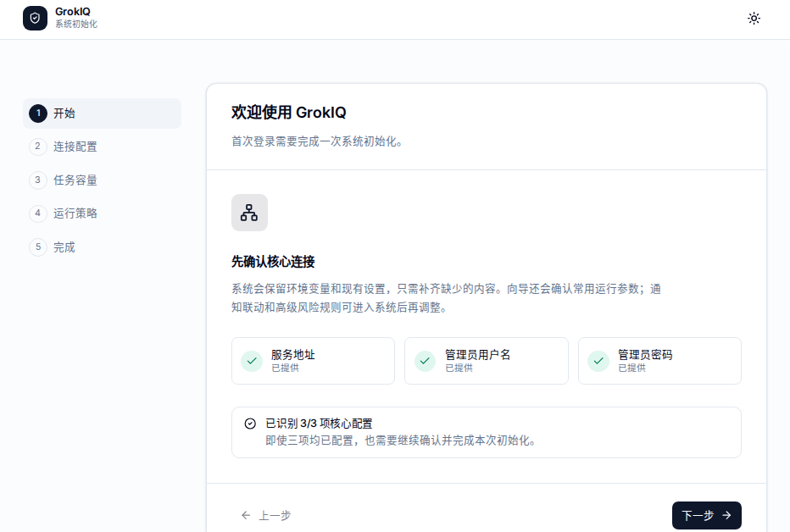Click the 先确认核心连接 heading

[273, 262]
